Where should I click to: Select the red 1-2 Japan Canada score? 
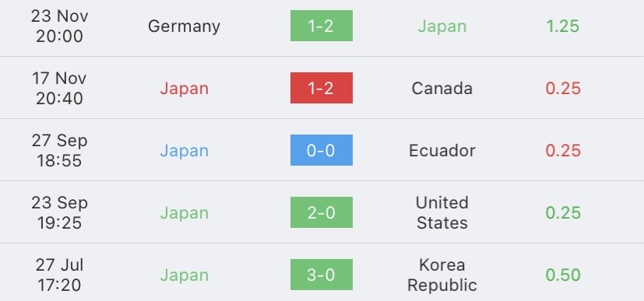[321, 88]
